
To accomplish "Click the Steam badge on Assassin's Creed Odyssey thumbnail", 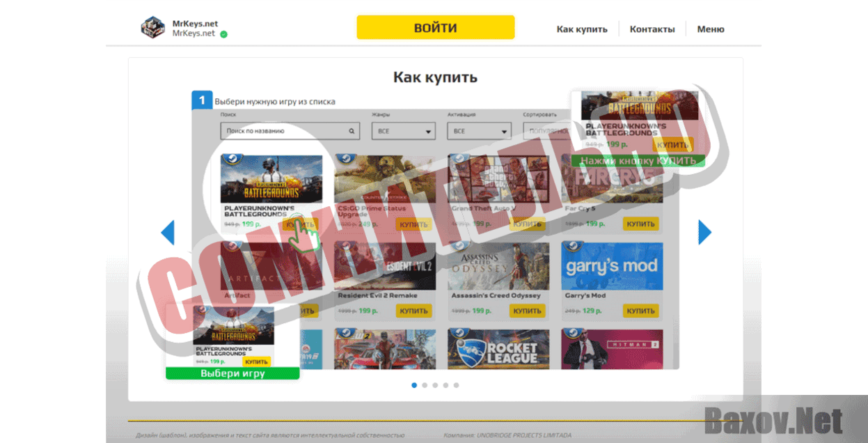I will click(459, 246).
